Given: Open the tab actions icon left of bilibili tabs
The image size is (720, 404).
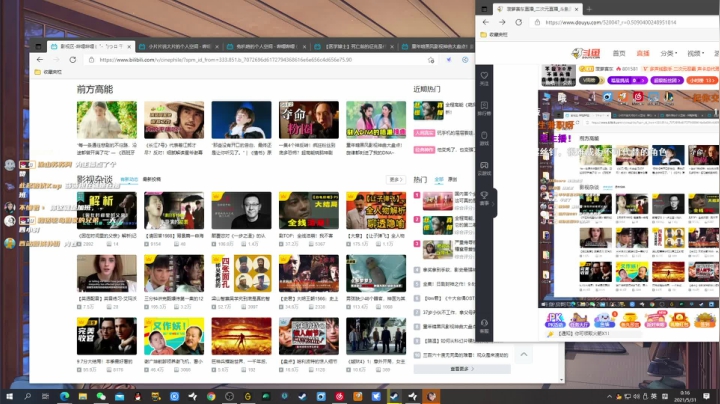Looking at the screenshot, I should click(x=39, y=46).
